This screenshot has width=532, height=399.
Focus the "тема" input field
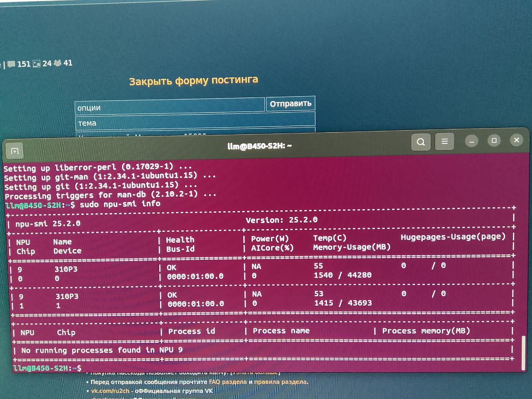195,122
